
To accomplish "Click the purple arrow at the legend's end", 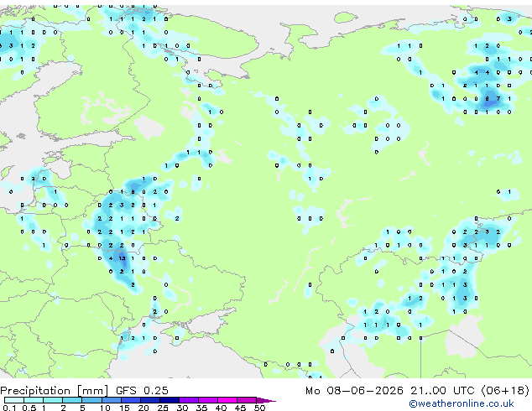I will coord(266,400).
